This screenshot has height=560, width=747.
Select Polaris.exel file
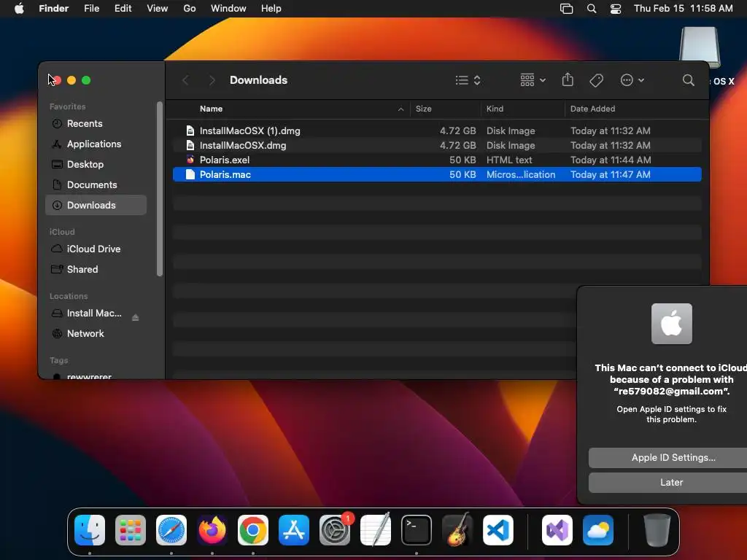click(x=437, y=160)
